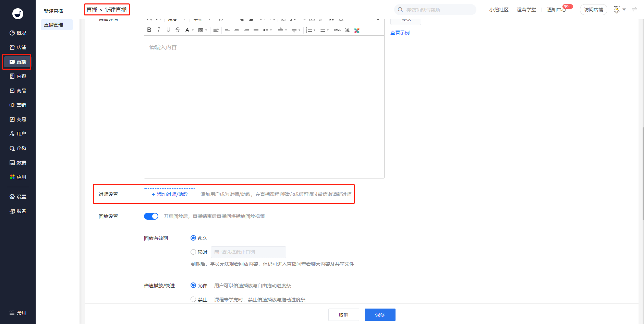Screen dimensions: 644x324
Task: Select the 限时 replay validity option
Action: point(193,252)
